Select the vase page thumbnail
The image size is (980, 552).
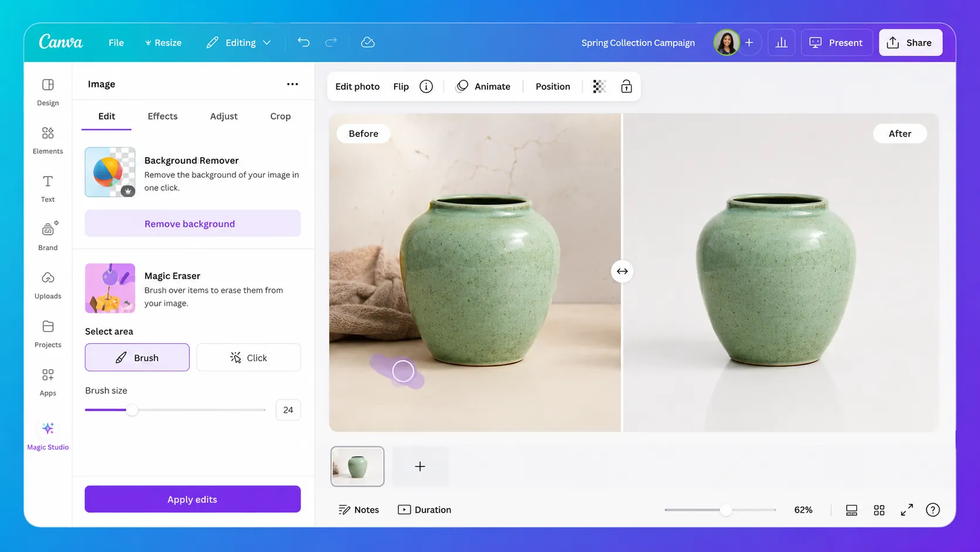[358, 466]
